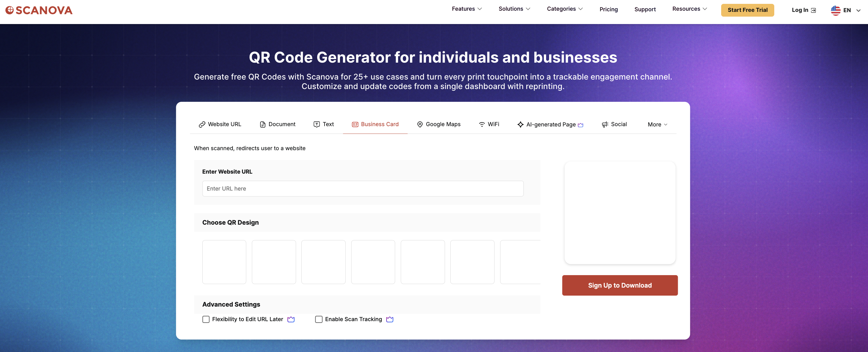
Task: Click the Document tab file icon
Action: [x=263, y=124]
